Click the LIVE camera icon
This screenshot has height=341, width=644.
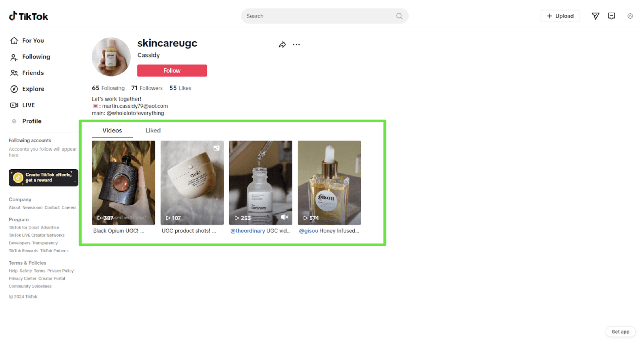14,105
